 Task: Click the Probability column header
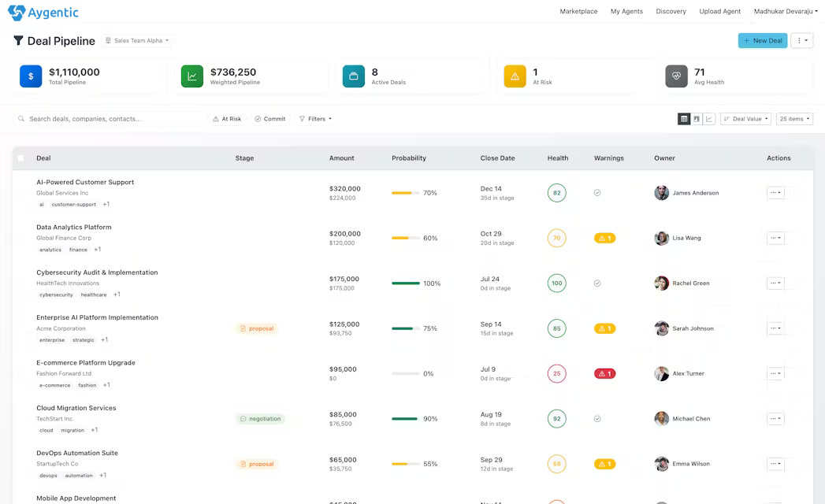pos(409,157)
